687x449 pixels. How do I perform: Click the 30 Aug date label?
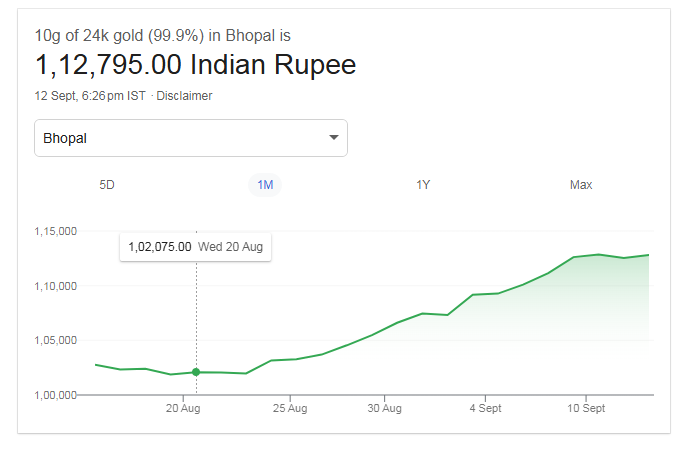pyautogui.click(x=384, y=408)
